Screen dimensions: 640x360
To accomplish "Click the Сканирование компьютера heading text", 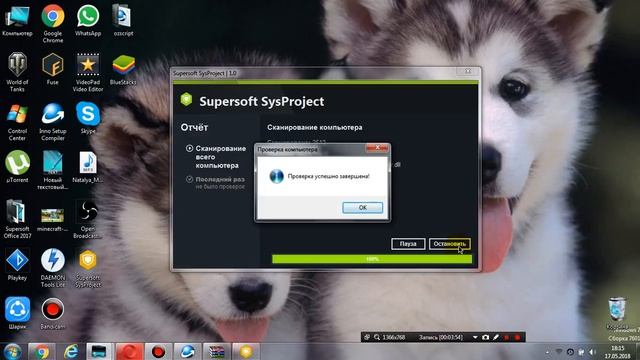I will tap(315, 127).
